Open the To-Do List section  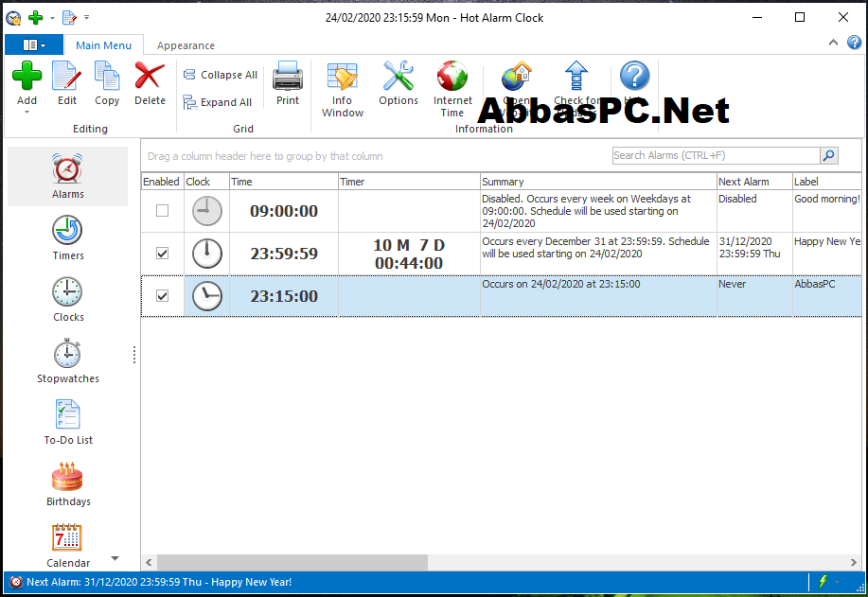pos(67,423)
